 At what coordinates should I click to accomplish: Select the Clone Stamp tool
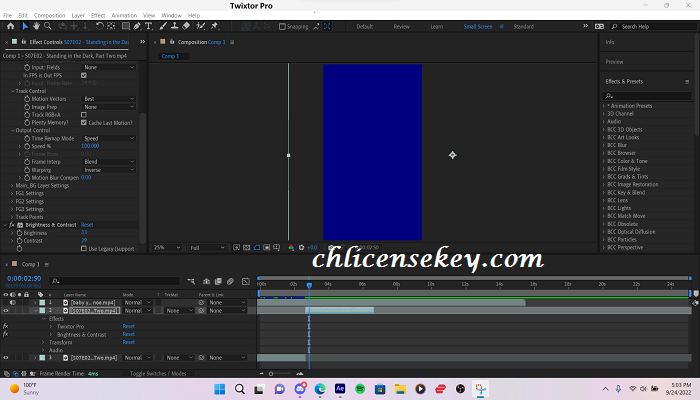click(175, 26)
